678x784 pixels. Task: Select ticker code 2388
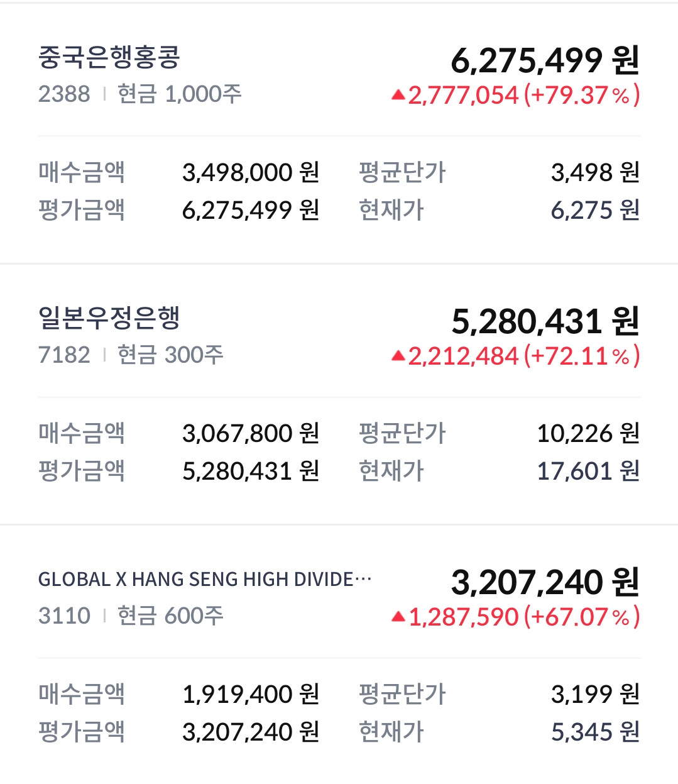point(64,94)
